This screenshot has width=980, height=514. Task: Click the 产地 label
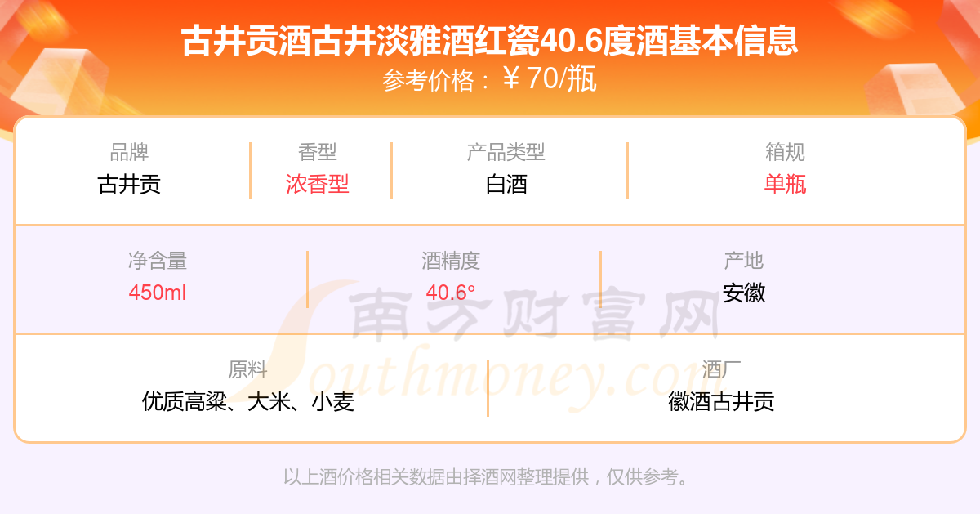pyautogui.click(x=743, y=261)
